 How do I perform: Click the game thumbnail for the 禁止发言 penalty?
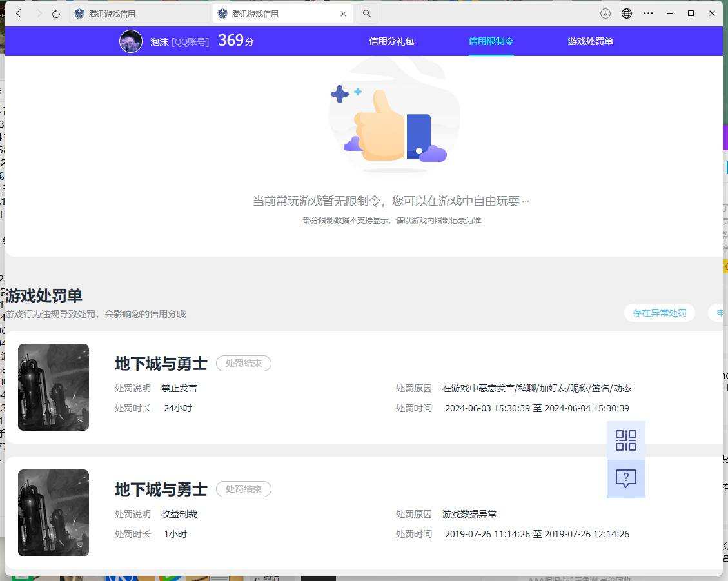coord(54,387)
